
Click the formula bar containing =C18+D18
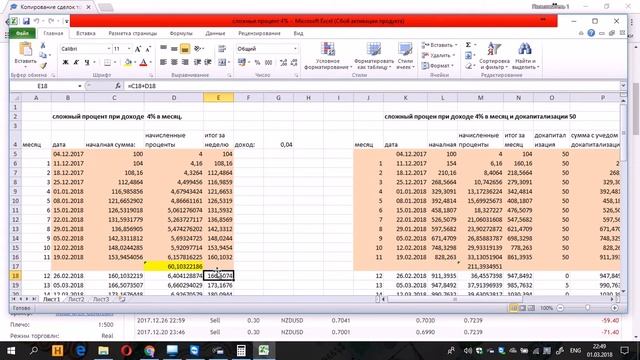coord(371,86)
